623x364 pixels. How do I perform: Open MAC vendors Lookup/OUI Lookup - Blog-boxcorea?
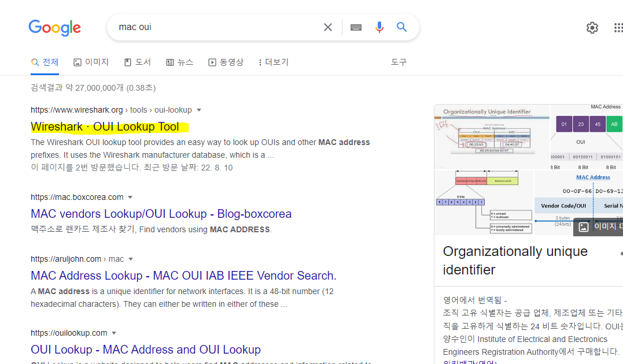(161, 214)
